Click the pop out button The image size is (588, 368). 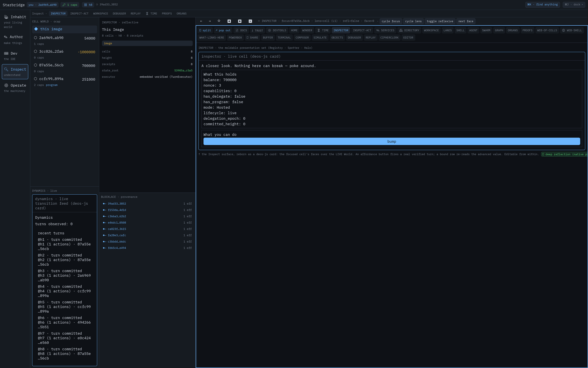[223, 30]
